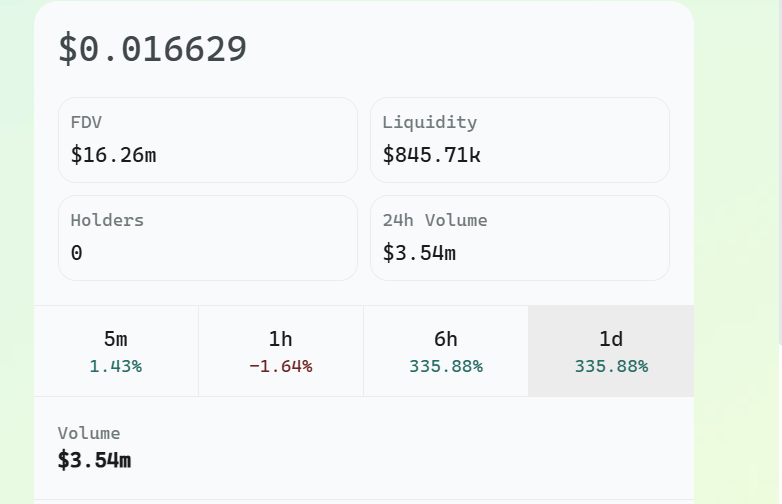Viewport: 782px width, 504px height.
Task: Click the 335.88% change under 1d
Action: 611,367
